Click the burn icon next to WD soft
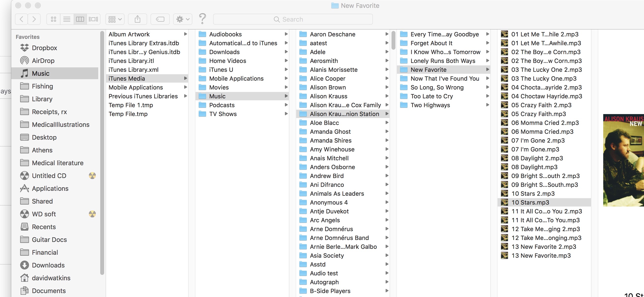Screen dimensions: 644x297 tap(92, 214)
